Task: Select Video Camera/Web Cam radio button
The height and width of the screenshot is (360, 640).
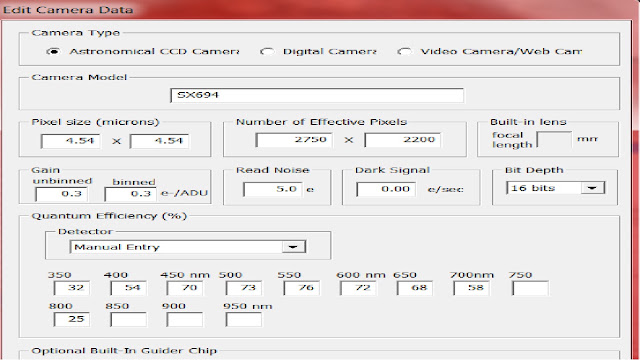Action: click(x=404, y=52)
